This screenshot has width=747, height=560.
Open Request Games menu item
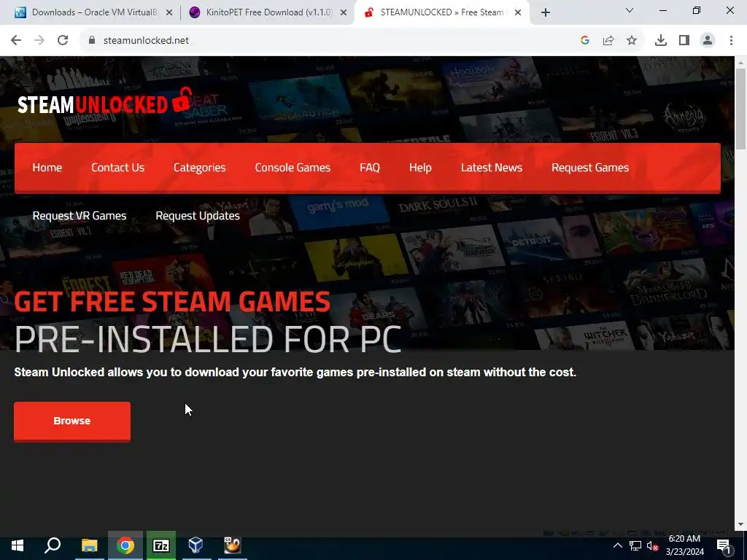(x=590, y=168)
